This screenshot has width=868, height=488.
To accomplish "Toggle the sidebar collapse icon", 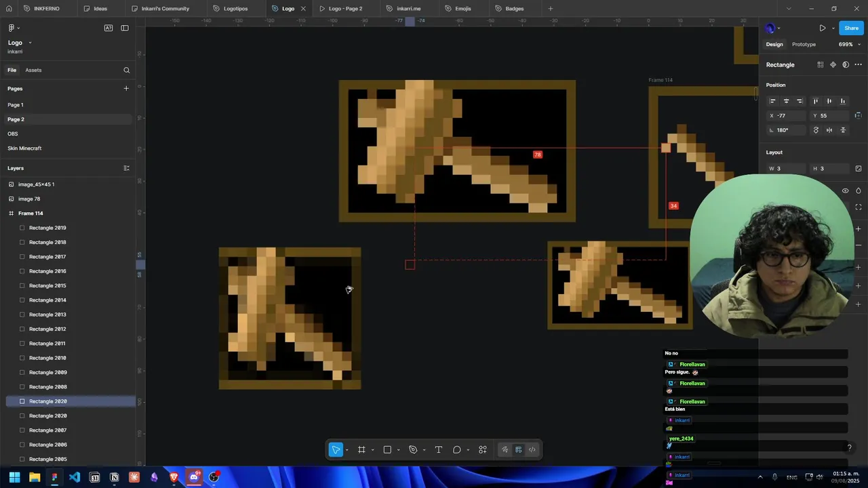I will click(125, 28).
